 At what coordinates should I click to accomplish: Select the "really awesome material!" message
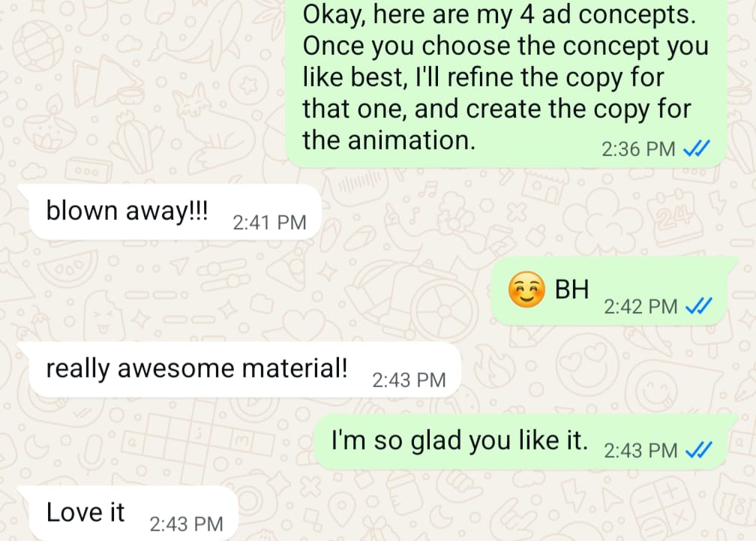point(245,370)
